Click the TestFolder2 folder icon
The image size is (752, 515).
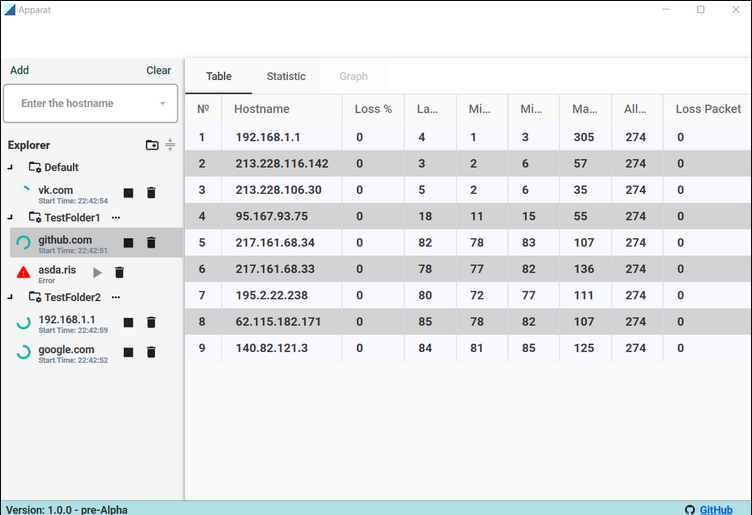[x=35, y=297]
